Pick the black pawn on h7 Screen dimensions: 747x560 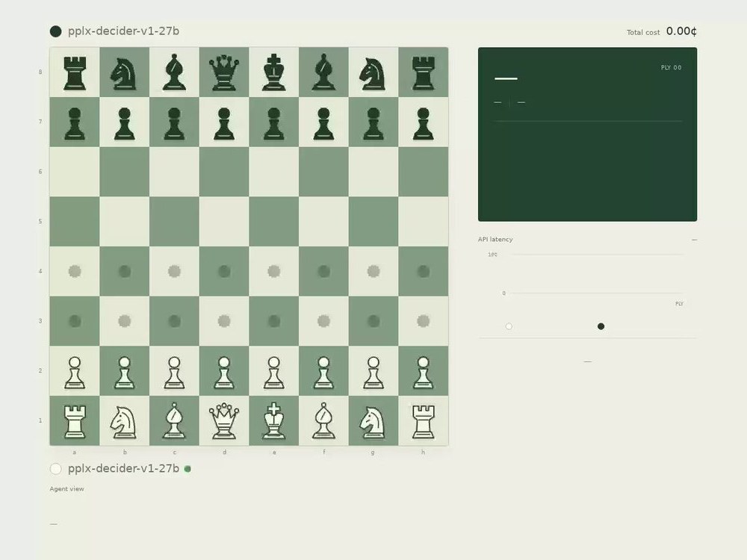423,124
